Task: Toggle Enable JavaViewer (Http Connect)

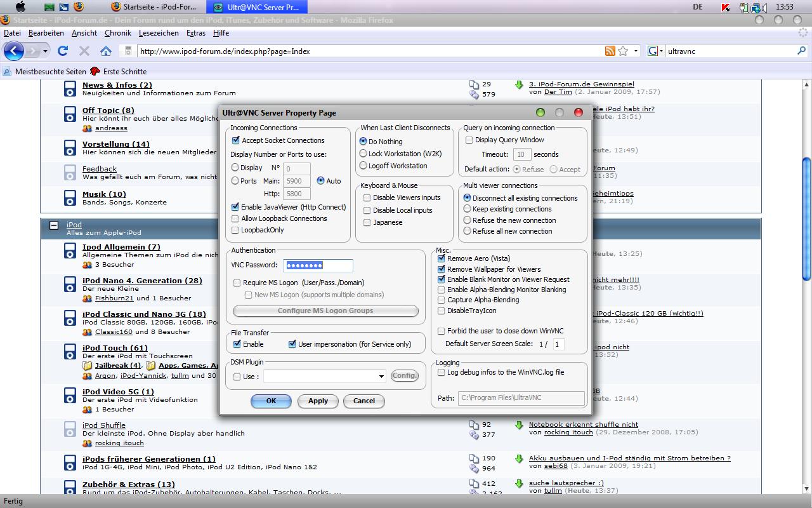Action: coord(235,207)
